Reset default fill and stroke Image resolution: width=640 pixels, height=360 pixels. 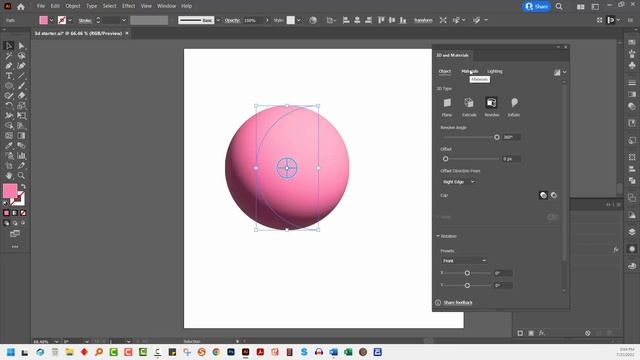6,203
